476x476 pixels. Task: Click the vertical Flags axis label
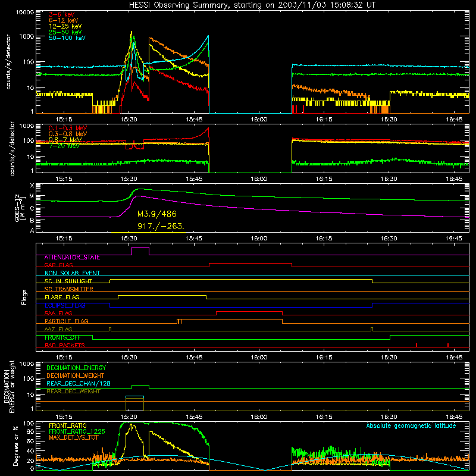coord(24,297)
